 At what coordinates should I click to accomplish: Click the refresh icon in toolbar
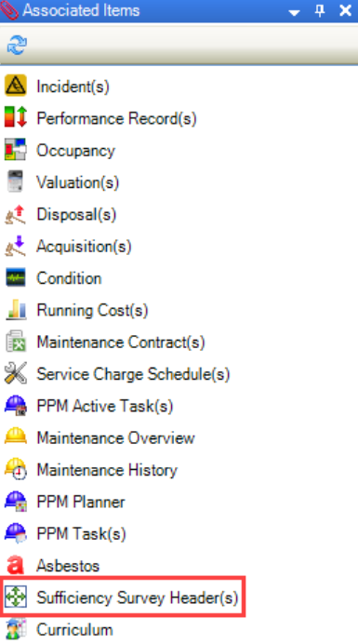click(17, 45)
